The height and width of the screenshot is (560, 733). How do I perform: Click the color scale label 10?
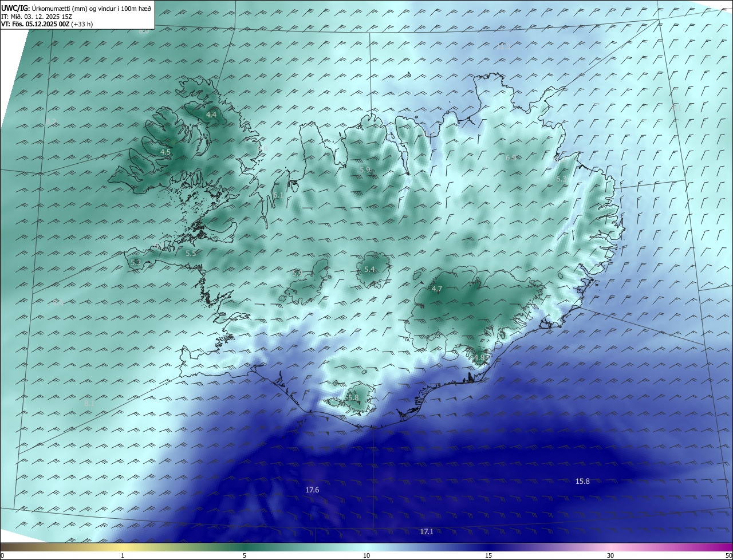[366, 555]
